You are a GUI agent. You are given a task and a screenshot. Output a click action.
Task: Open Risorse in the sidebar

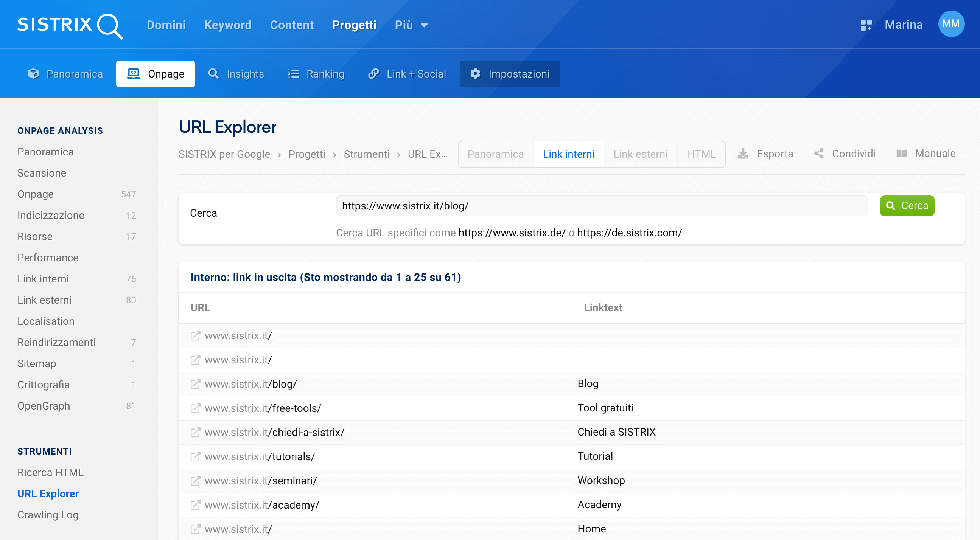76,237
